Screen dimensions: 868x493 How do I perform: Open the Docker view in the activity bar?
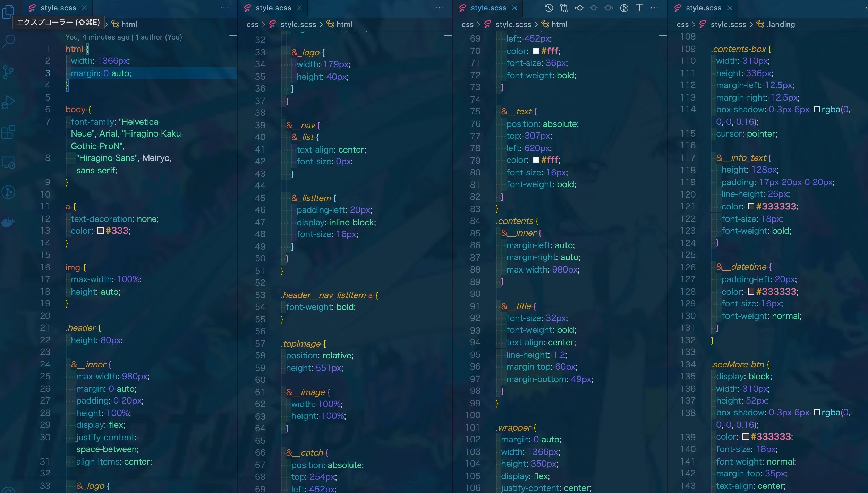[8, 222]
